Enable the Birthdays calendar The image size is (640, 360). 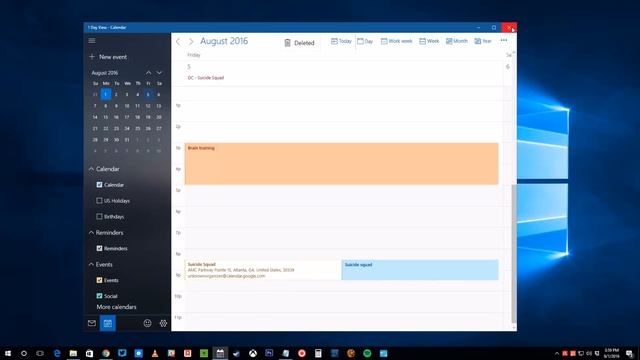pos(99,217)
